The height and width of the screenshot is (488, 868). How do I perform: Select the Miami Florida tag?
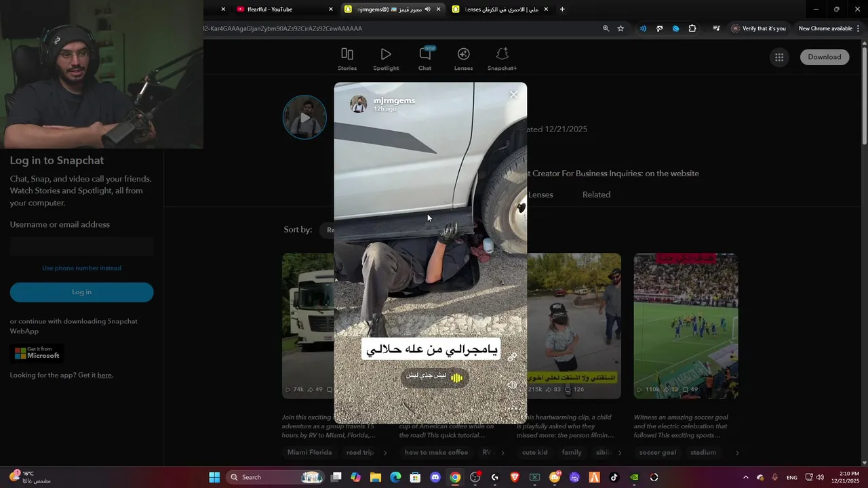(x=309, y=452)
